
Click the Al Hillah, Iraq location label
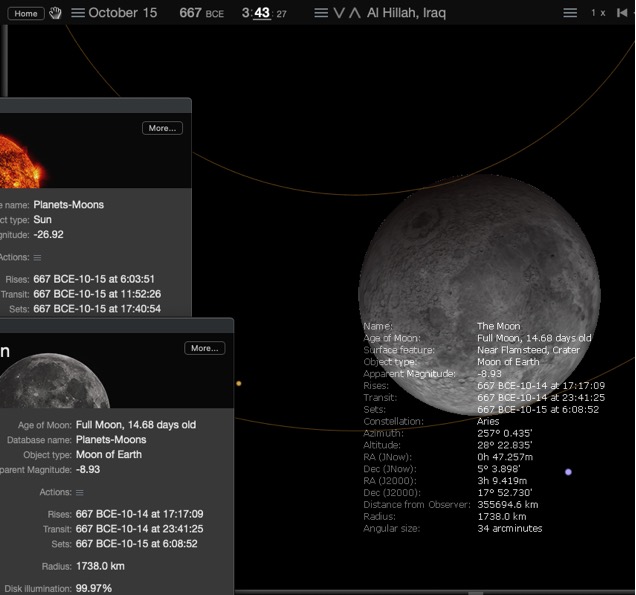point(406,13)
